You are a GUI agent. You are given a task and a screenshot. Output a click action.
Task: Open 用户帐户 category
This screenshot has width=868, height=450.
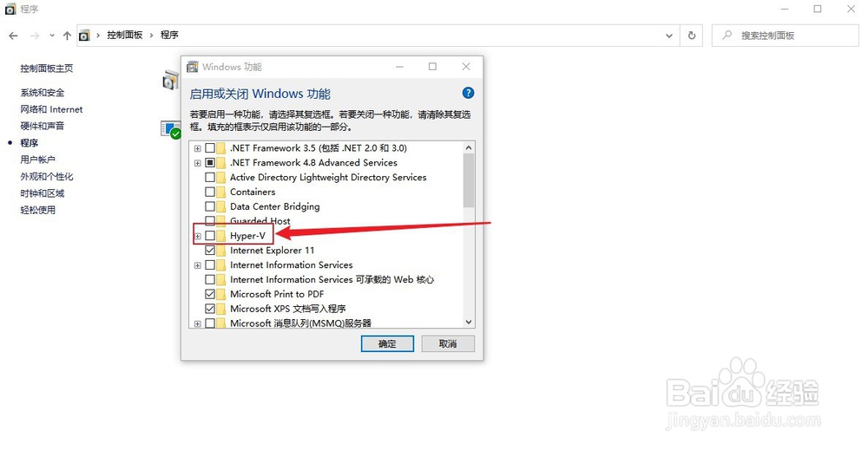(x=37, y=160)
